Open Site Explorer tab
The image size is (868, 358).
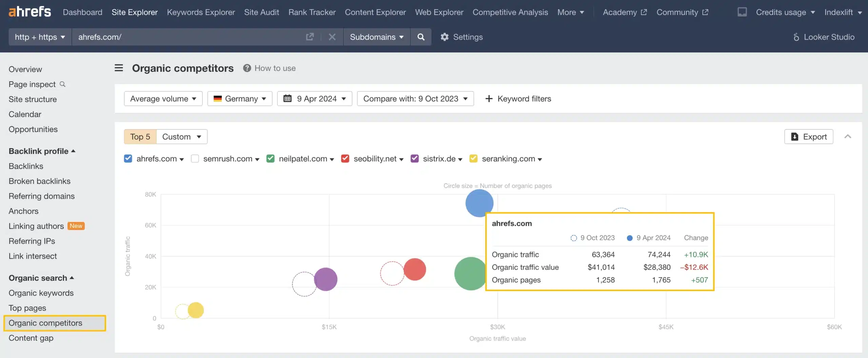(x=135, y=12)
